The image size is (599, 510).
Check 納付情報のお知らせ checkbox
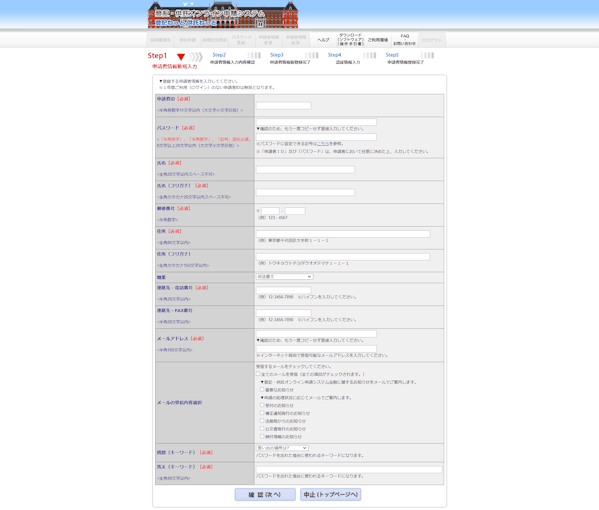pyautogui.click(x=262, y=436)
